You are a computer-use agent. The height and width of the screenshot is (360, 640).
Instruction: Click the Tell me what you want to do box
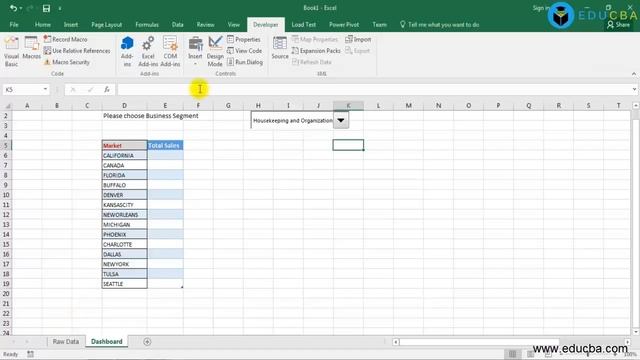click(440, 24)
